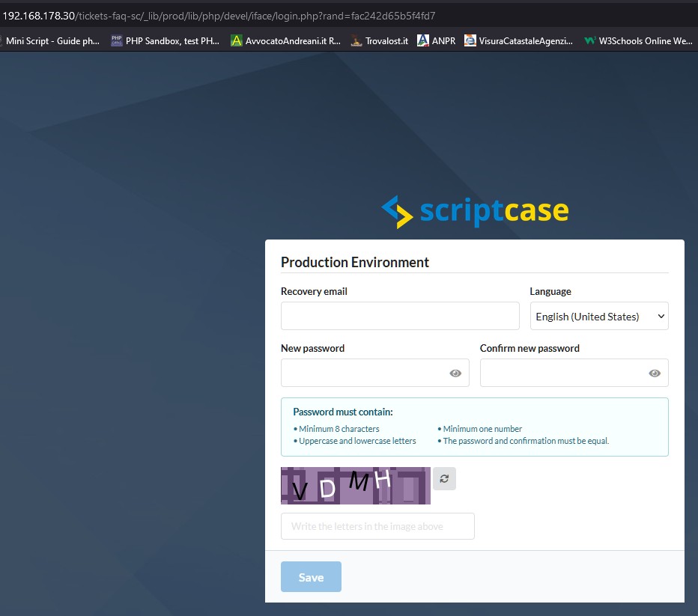Click 'The password and confirmation must be equal.'
Image resolution: width=698 pixels, height=616 pixels.
(x=526, y=441)
